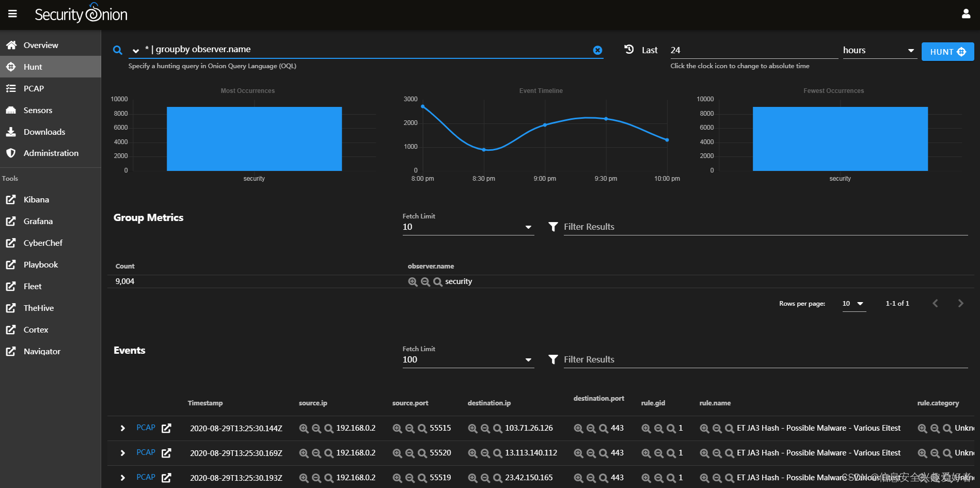Click the Fewest Occurrences security bar
This screenshot has height=488, width=980.
[840, 138]
